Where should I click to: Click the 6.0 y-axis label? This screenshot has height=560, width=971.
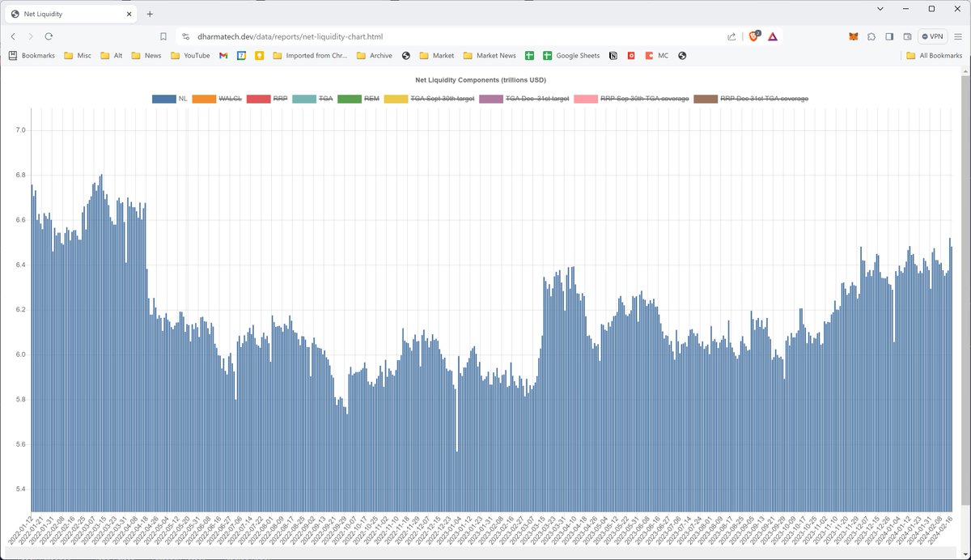click(x=21, y=354)
